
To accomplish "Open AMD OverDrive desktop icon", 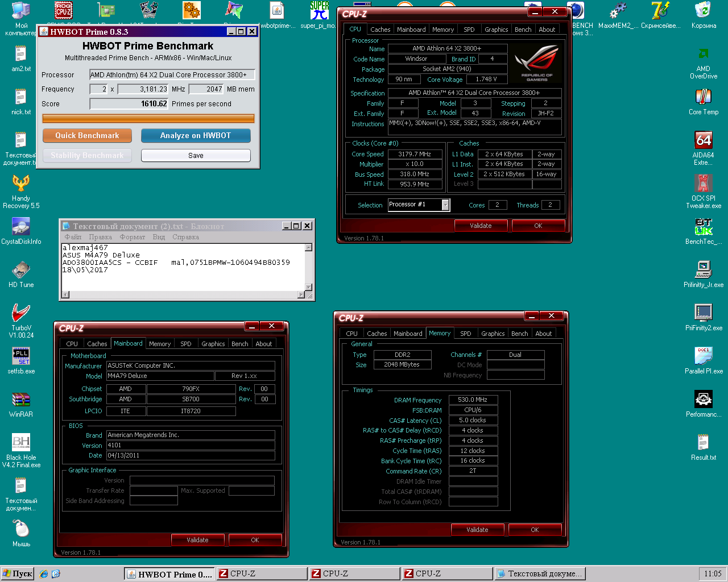I will pos(704,63).
